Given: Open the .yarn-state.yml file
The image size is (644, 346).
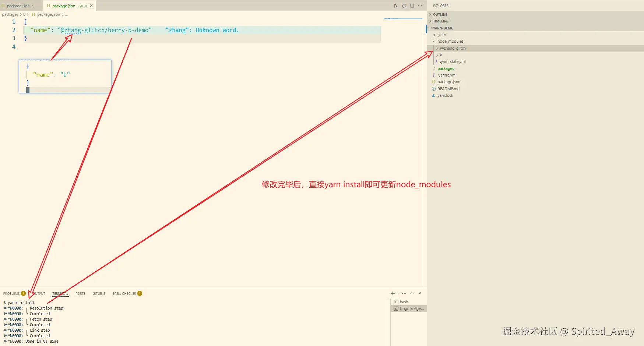Looking at the screenshot, I should 453,62.
